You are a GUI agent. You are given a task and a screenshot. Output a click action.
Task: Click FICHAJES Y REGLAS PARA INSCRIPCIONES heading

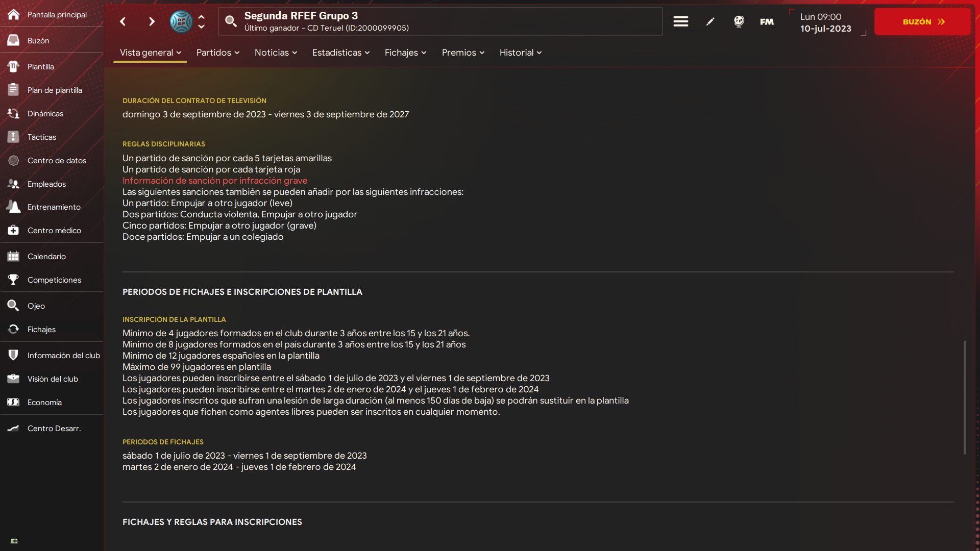pos(212,522)
